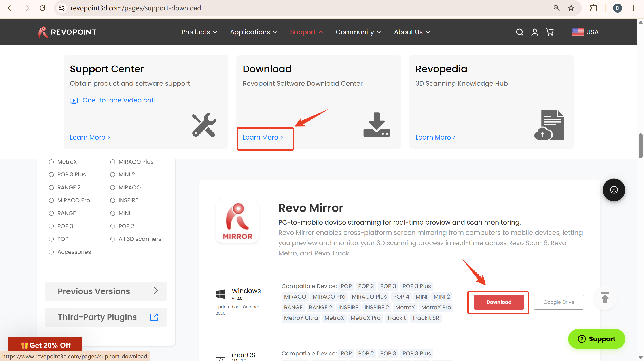The height and width of the screenshot is (361, 644).
Task: Open the Products menu
Action: coord(199,32)
